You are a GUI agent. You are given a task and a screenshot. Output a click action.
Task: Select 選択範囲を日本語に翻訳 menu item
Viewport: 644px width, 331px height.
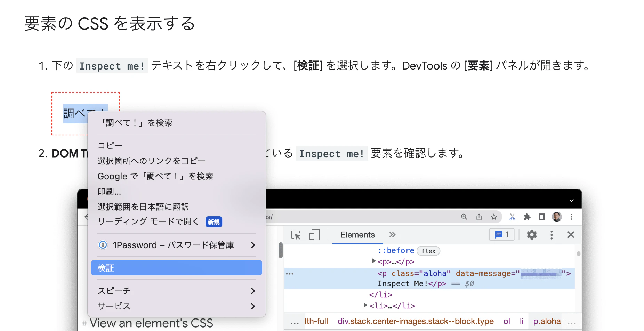177,207
